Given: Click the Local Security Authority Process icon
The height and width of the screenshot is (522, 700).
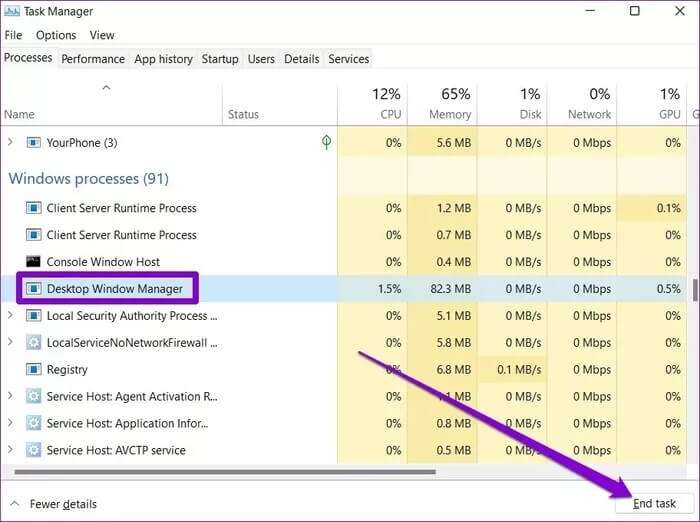Looking at the screenshot, I should click(33, 316).
